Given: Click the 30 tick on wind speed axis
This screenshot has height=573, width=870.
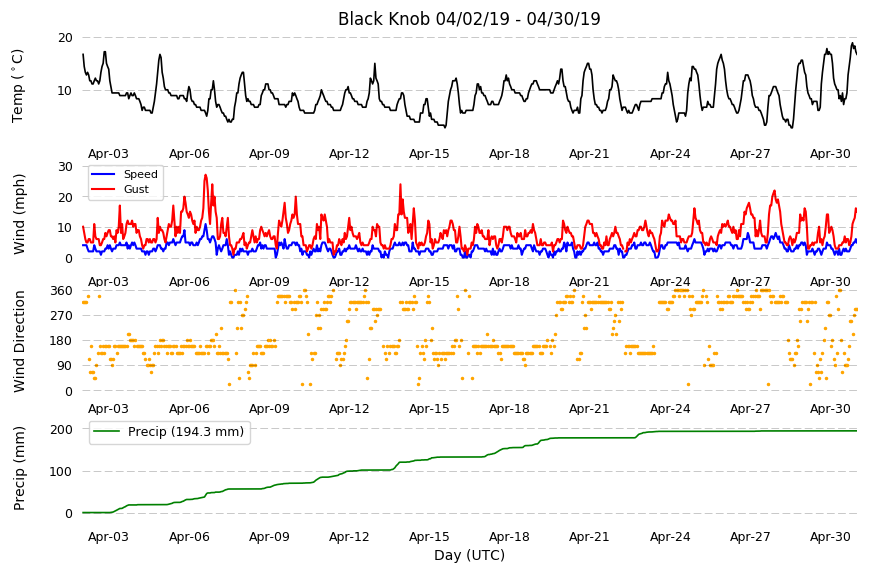Looking at the screenshot, I should (x=65, y=167).
